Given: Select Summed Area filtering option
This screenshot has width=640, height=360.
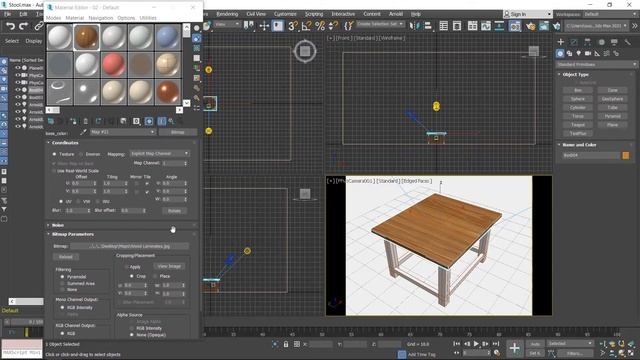Looking at the screenshot, I should 62,283.
